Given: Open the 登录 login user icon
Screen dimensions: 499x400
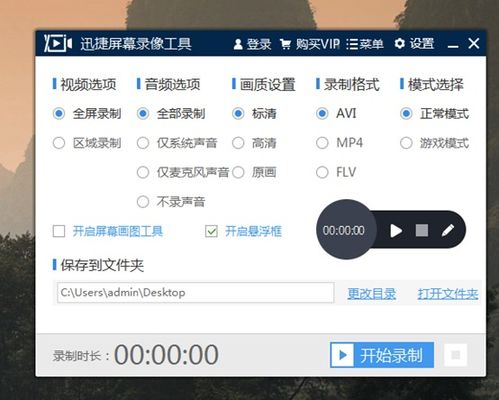Looking at the screenshot, I should pyautogui.click(x=238, y=44).
